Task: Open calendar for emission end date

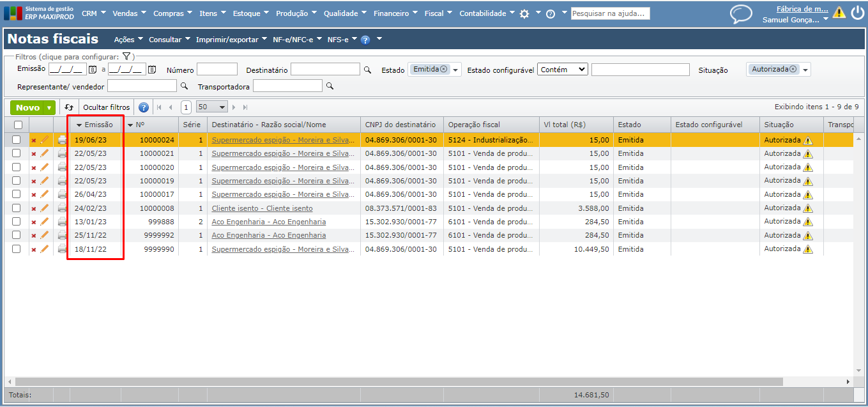Action: (152, 70)
